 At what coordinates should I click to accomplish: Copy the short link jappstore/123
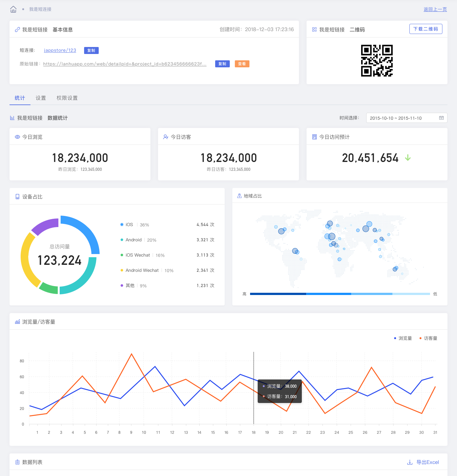[x=91, y=50]
